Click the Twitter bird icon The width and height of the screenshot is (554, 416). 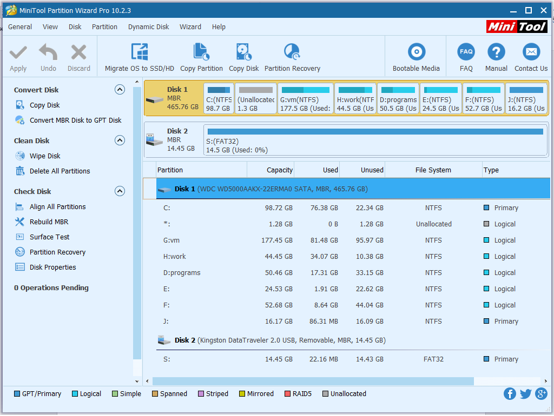(525, 393)
